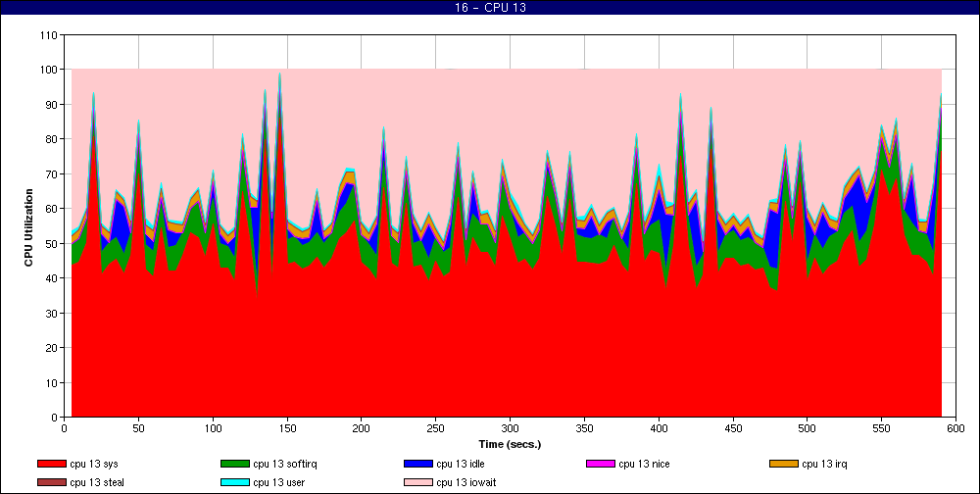Click the x-axis tick value 300
Screen dimensions: 980x494
click(x=510, y=428)
